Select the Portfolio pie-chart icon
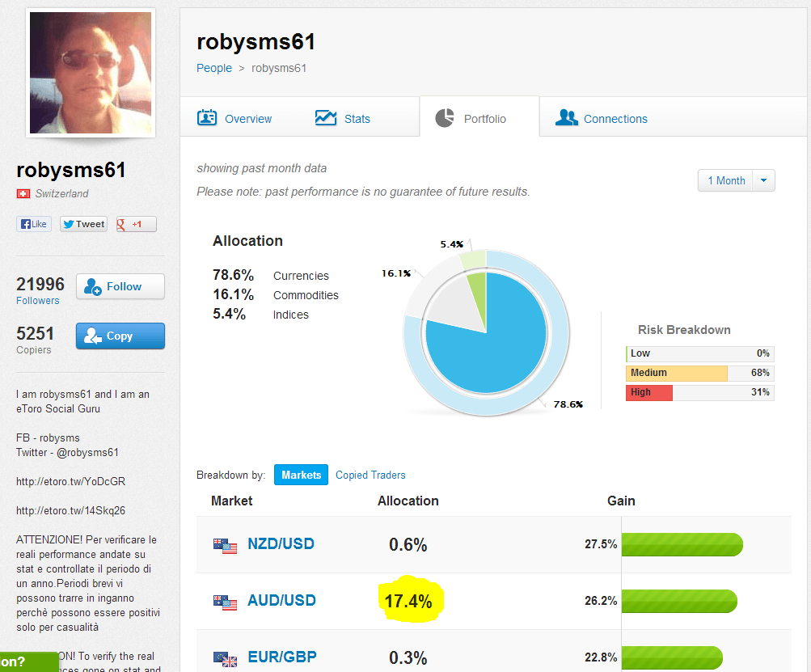The height and width of the screenshot is (672, 811). [445, 116]
